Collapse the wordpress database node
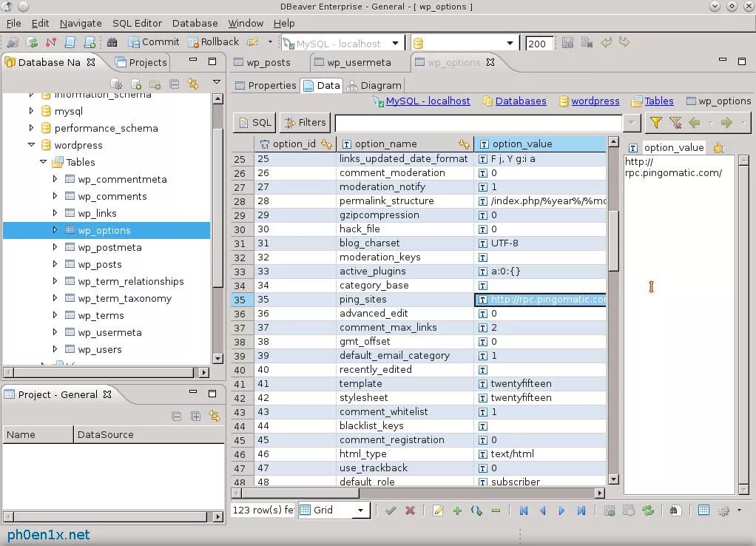This screenshot has height=546, width=756. pos(31,145)
